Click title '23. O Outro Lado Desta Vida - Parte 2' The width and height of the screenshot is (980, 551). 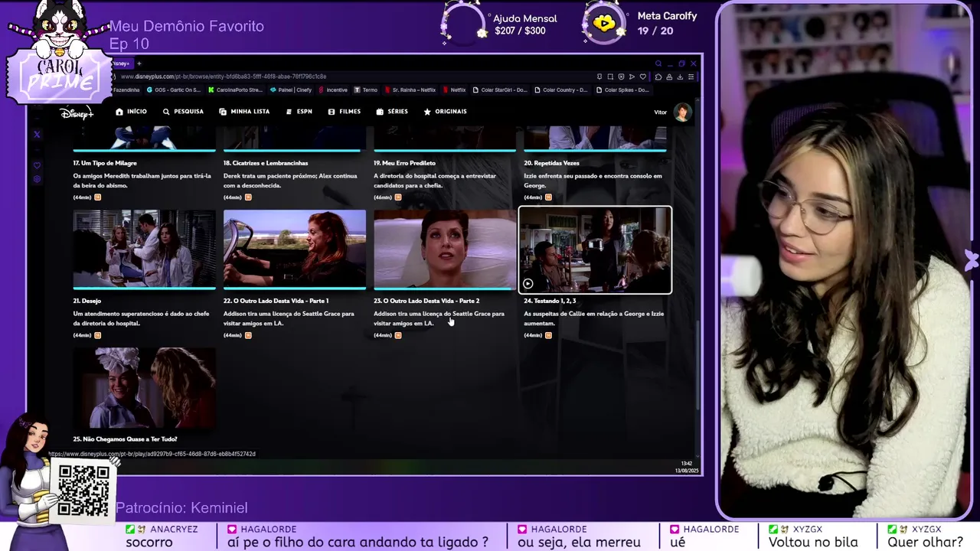coord(426,301)
